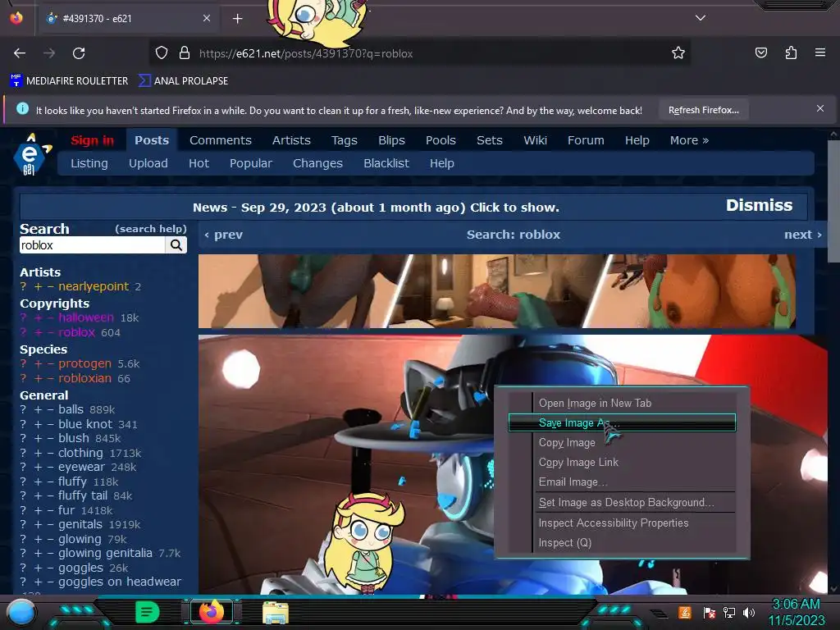The width and height of the screenshot is (840, 630).
Task: Open wiki question mark for fluffy tail
Action: pos(23,495)
